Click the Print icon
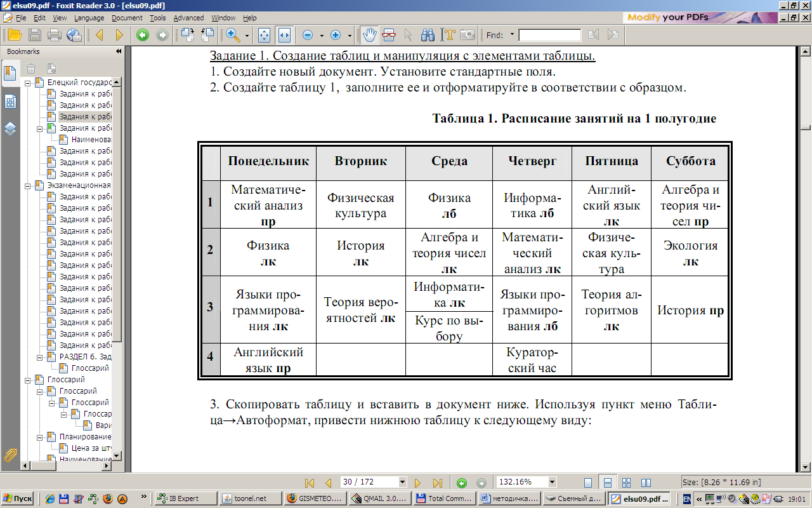The height and width of the screenshot is (508, 812). pyautogui.click(x=55, y=35)
